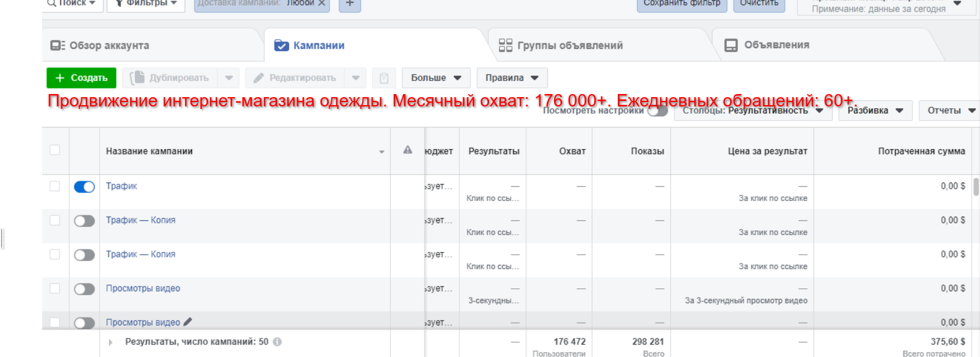Select all campaigns with header checkbox
Image resolution: width=980 pixels, height=357 pixels.
[55, 150]
